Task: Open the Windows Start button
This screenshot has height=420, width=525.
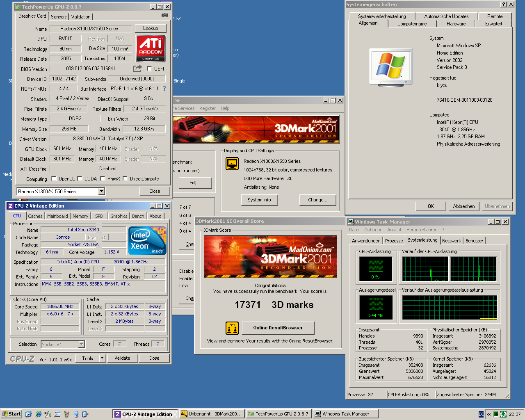Action: tap(11, 414)
